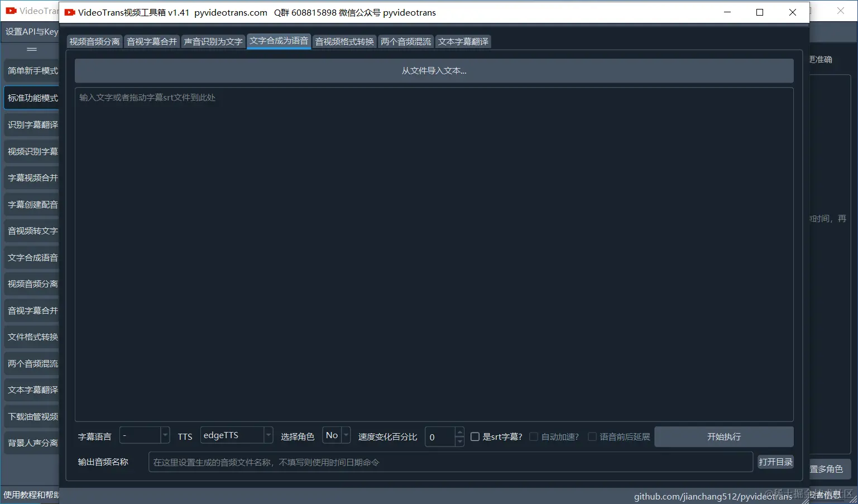Image resolution: width=858 pixels, height=504 pixels.
Task: Click the 速度变化百分比 value field
Action: tap(440, 437)
